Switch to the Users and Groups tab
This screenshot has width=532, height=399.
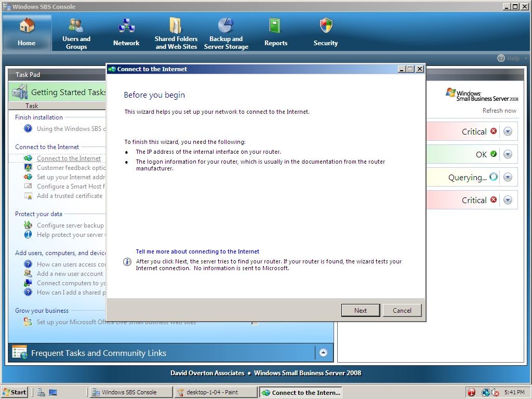point(76,33)
